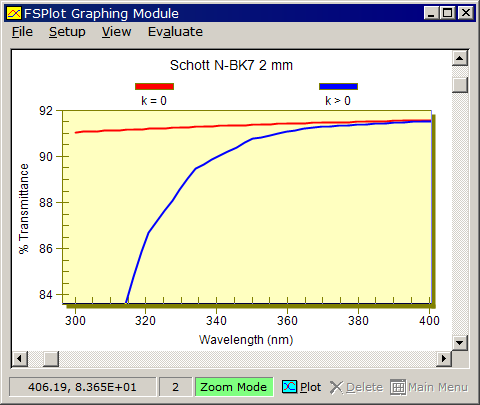Click the Main Menu grid icon
This screenshot has height=405, width=480.
[398, 387]
